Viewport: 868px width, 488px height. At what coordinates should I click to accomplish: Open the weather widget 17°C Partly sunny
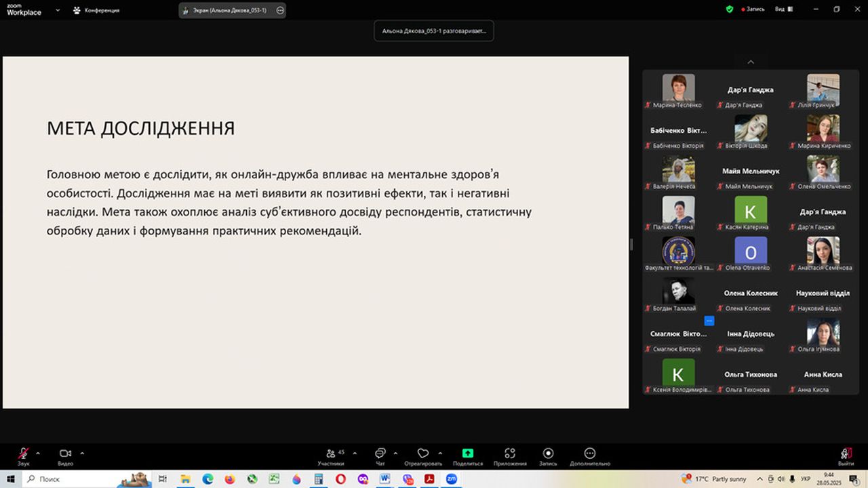(714, 479)
